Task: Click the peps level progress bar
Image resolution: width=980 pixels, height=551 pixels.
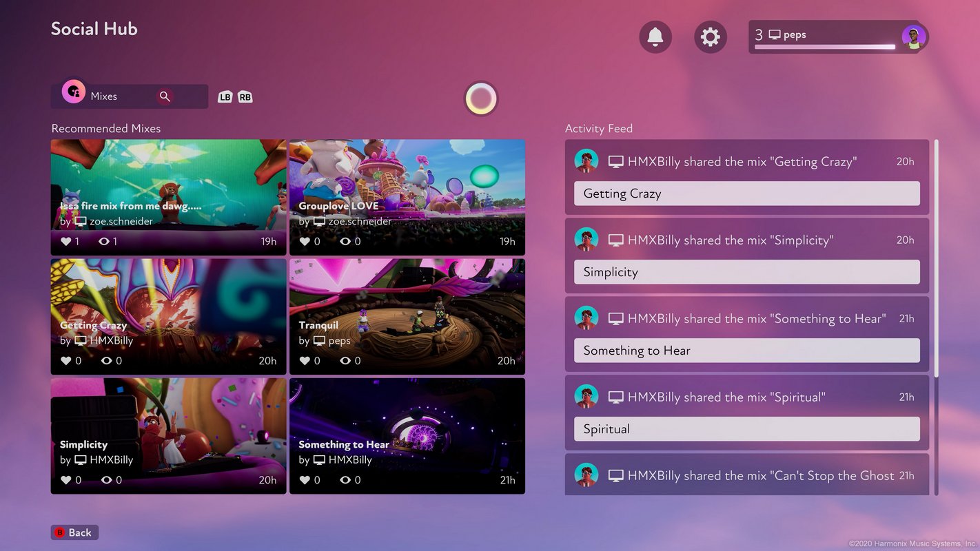Action: point(824,48)
